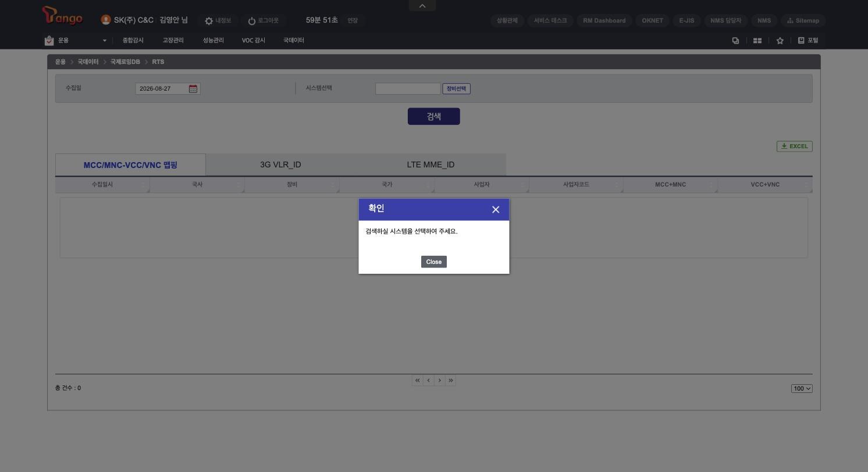Collapse the header with the top chevron

coord(422,6)
